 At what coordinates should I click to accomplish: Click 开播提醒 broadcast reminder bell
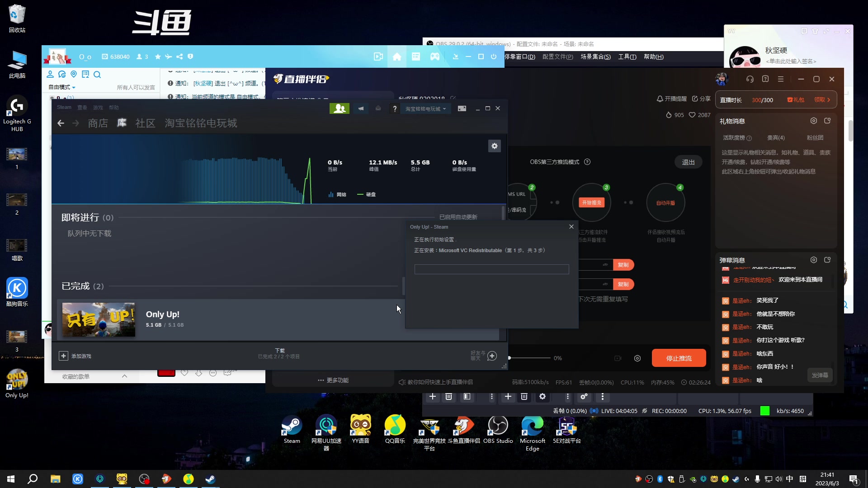[x=672, y=99]
